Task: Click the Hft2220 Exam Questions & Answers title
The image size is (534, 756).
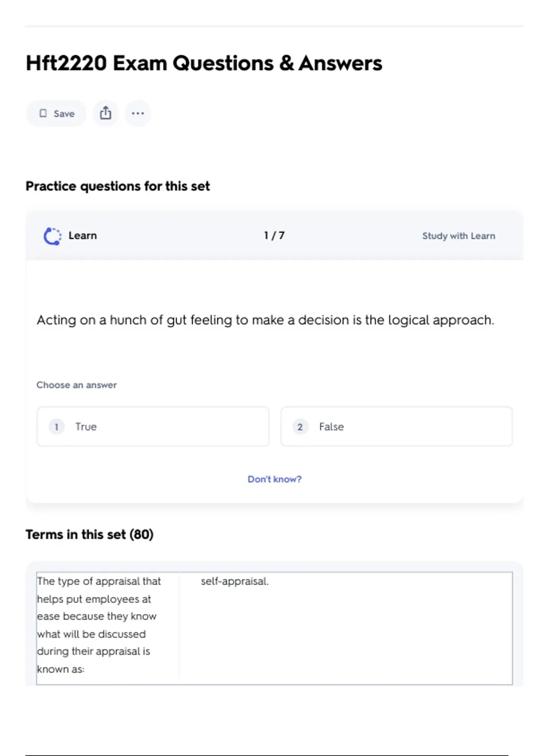Action: [204, 63]
